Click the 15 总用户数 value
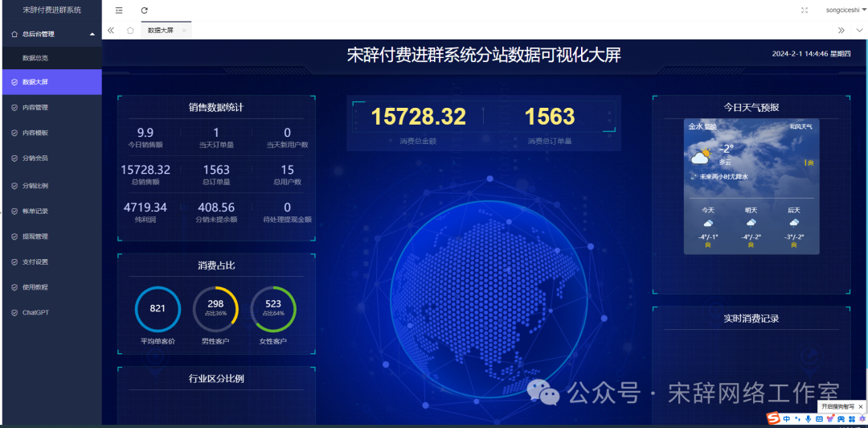Screen dimensions: 868x428 (287, 170)
